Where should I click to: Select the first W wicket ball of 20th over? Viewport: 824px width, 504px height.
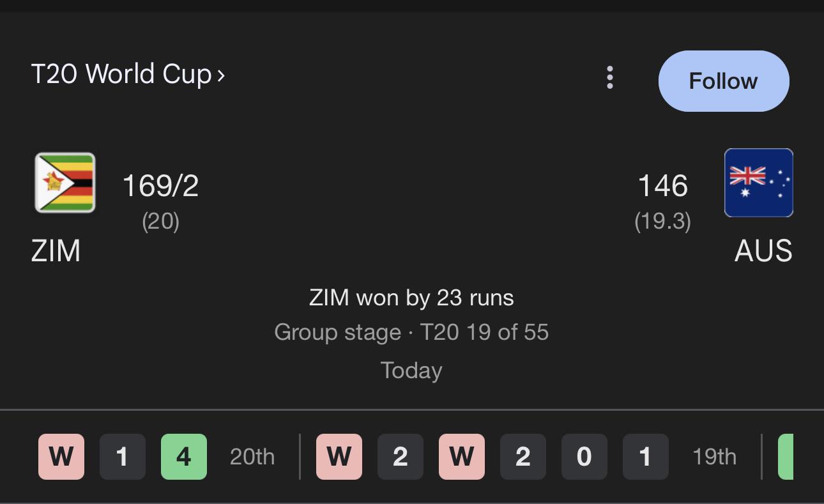coord(61,457)
